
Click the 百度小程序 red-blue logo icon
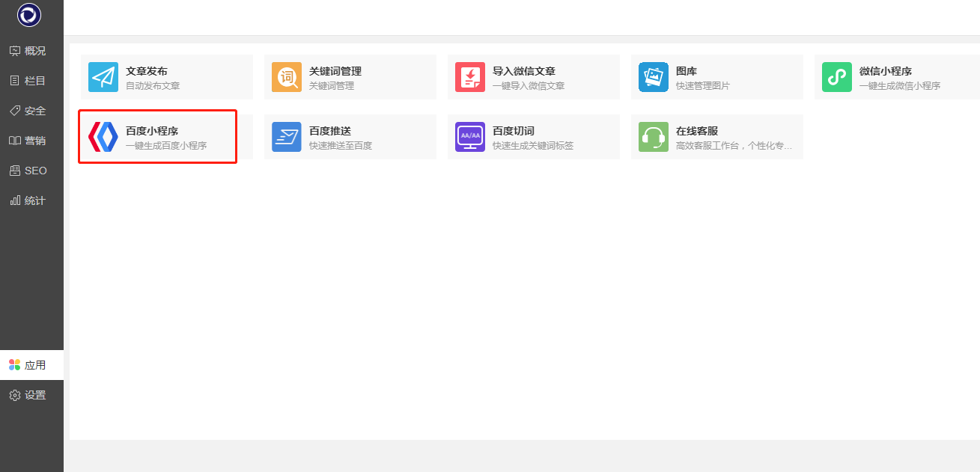click(x=103, y=137)
